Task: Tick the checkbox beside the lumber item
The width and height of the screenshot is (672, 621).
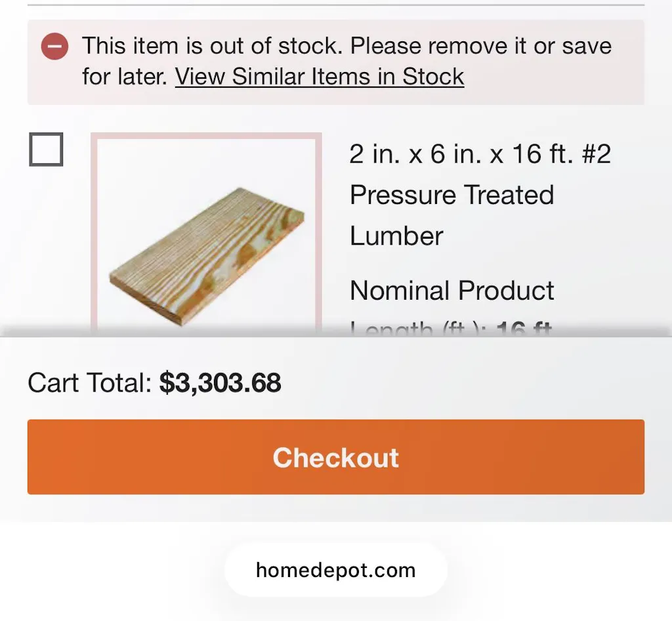Action: (47, 150)
